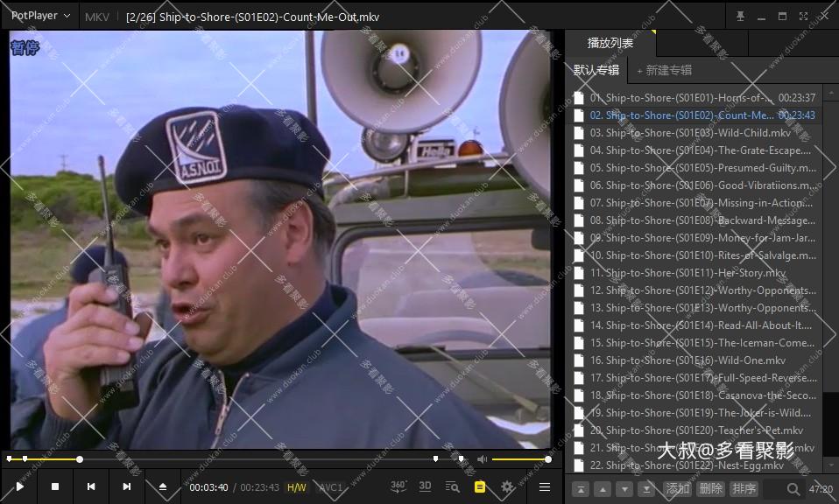Stop the video playback

pyautogui.click(x=55, y=486)
